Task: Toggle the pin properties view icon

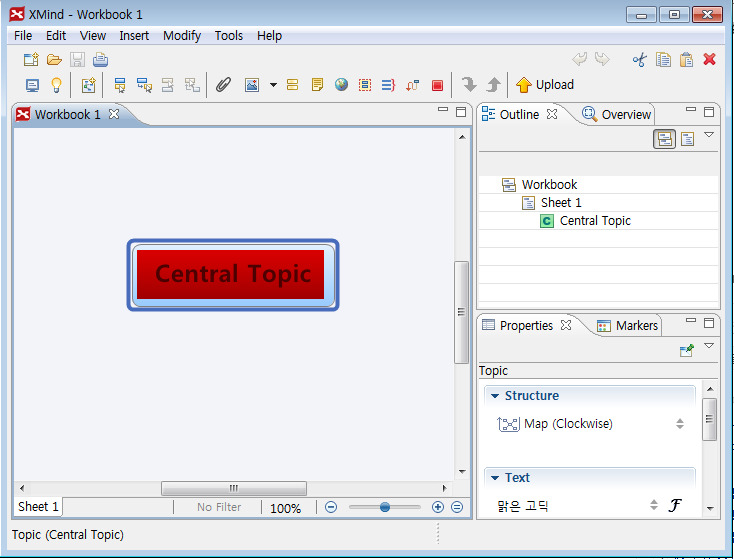Action: coord(686,350)
